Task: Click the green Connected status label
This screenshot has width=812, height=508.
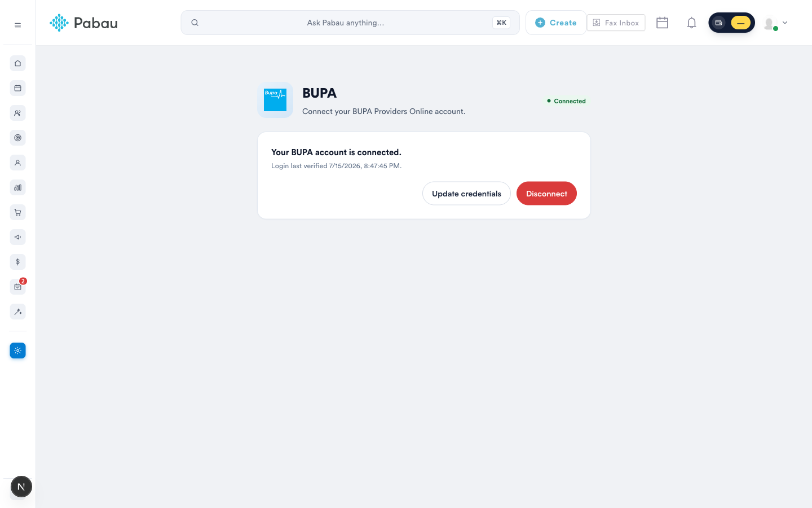Action: coord(566,101)
